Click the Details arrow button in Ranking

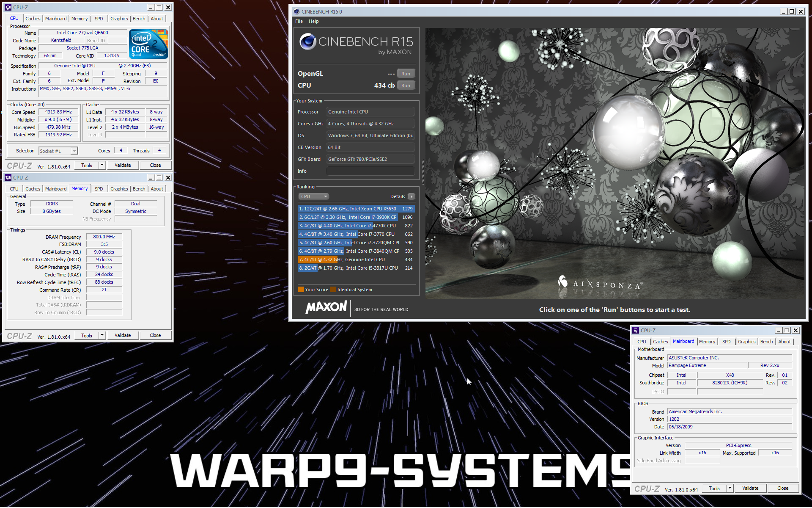click(411, 196)
